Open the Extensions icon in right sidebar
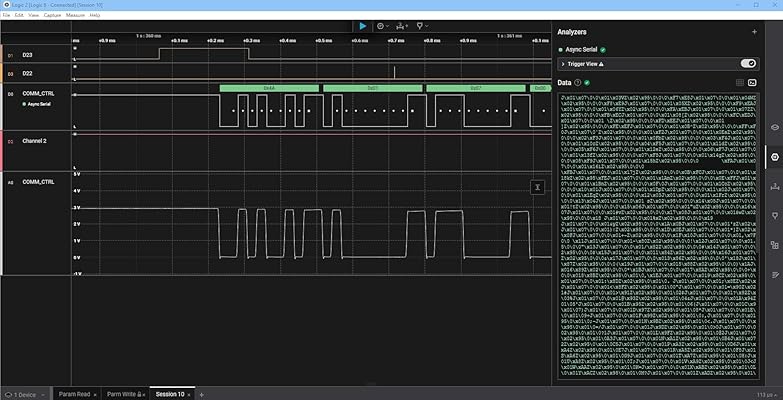Viewport: 783px width, 400px height. [773, 244]
